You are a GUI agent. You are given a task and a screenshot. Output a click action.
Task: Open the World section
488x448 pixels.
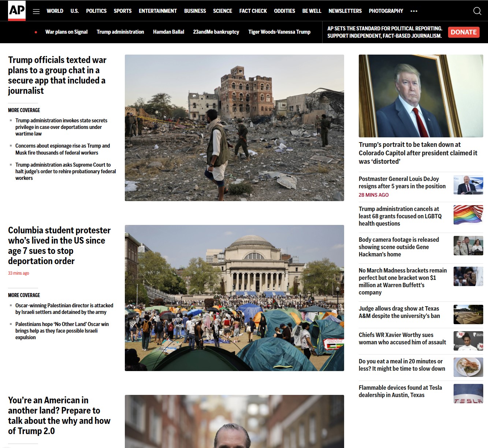(55, 11)
